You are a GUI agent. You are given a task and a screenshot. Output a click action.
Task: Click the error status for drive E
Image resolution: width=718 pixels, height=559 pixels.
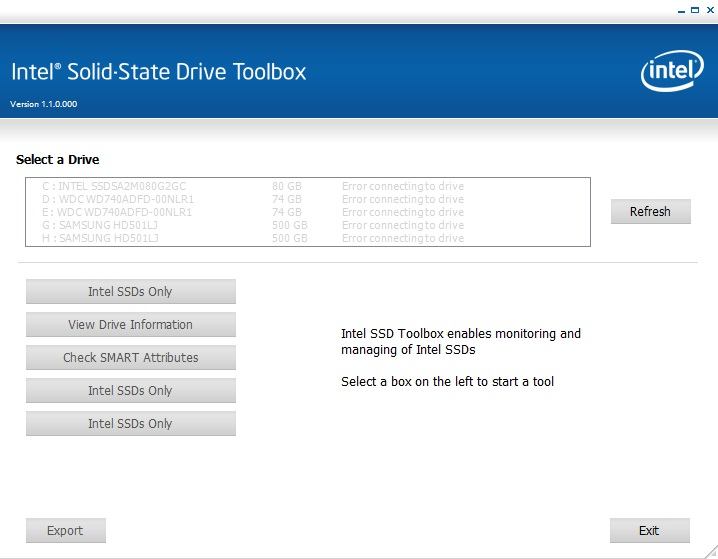pyautogui.click(x=403, y=212)
